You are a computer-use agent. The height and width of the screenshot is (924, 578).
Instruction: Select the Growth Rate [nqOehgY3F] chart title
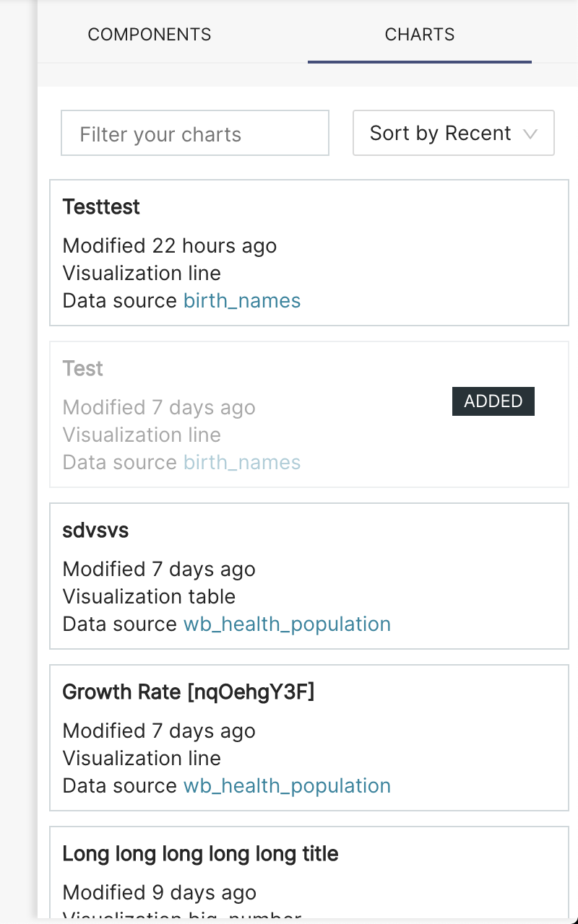point(189,692)
